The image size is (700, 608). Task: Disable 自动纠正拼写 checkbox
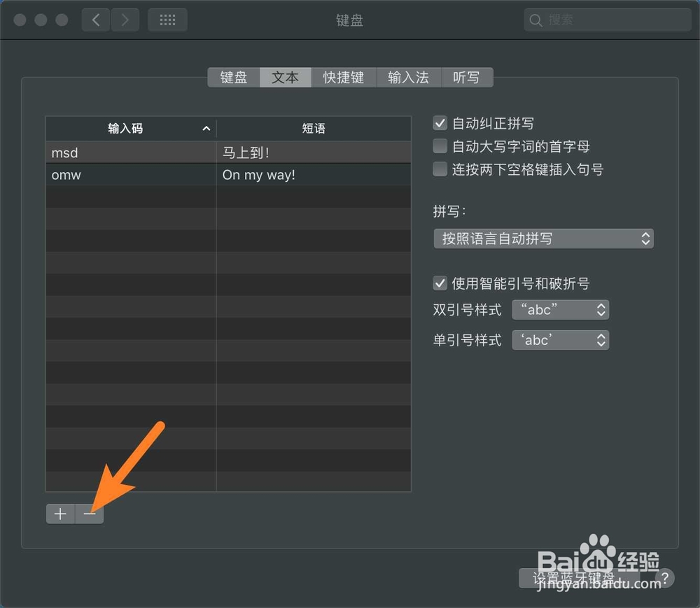tap(440, 122)
